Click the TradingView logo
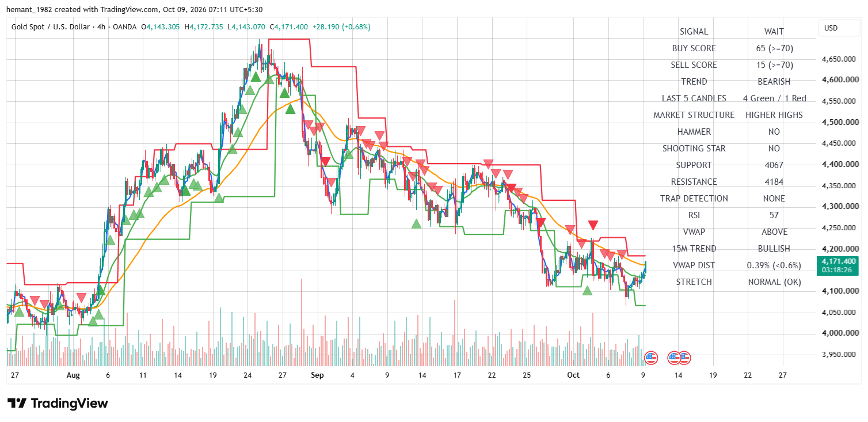 click(x=58, y=404)
